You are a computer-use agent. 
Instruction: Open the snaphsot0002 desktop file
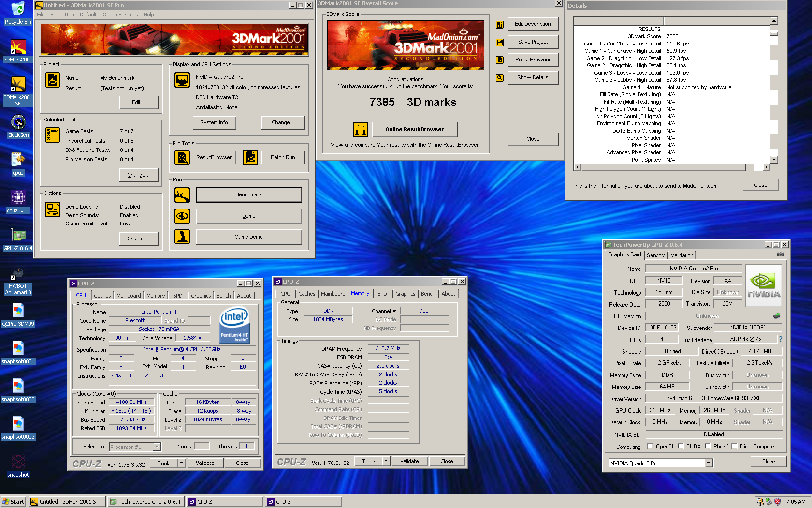[x=18, y=390]
